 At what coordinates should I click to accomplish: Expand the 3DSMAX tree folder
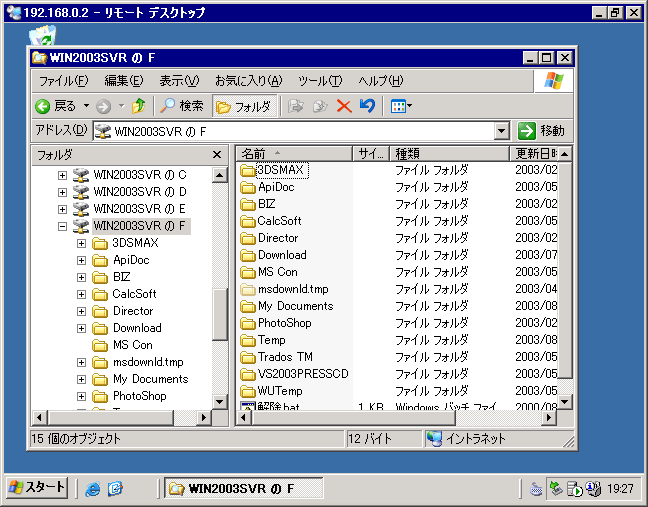(x=81, y=243)
